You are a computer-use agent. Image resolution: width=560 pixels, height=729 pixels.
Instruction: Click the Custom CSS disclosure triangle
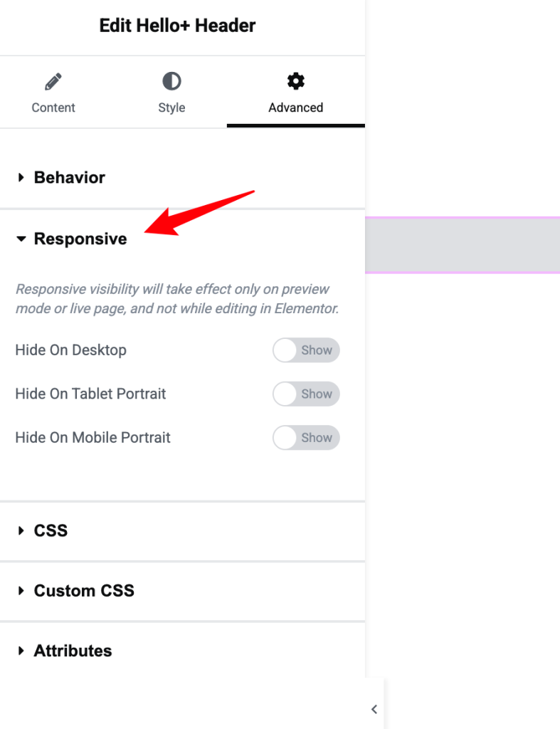[21, 591]
